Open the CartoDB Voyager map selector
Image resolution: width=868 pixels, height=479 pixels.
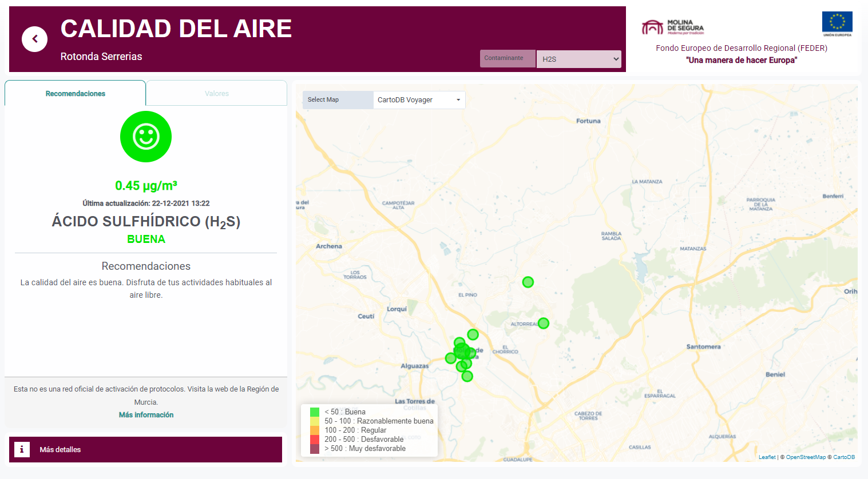[x=419, y=99]
